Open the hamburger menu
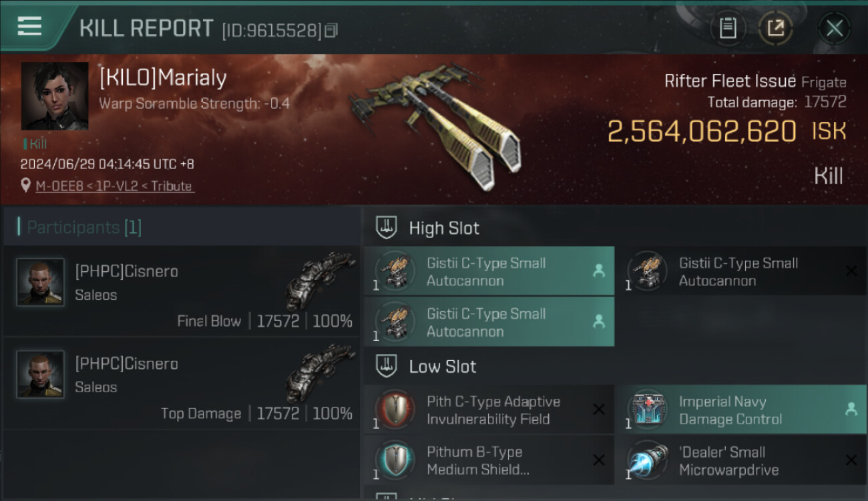Viewport: 868px width, 501px height. pyautogui.click(x=29, y=27)
